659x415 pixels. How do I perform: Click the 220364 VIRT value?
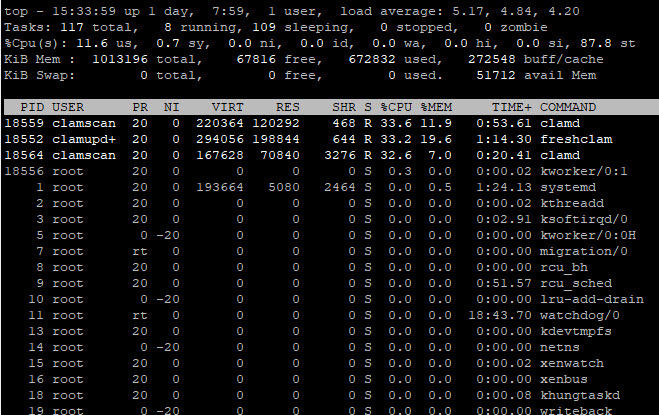pyautogui.click(x=219, y=123)
